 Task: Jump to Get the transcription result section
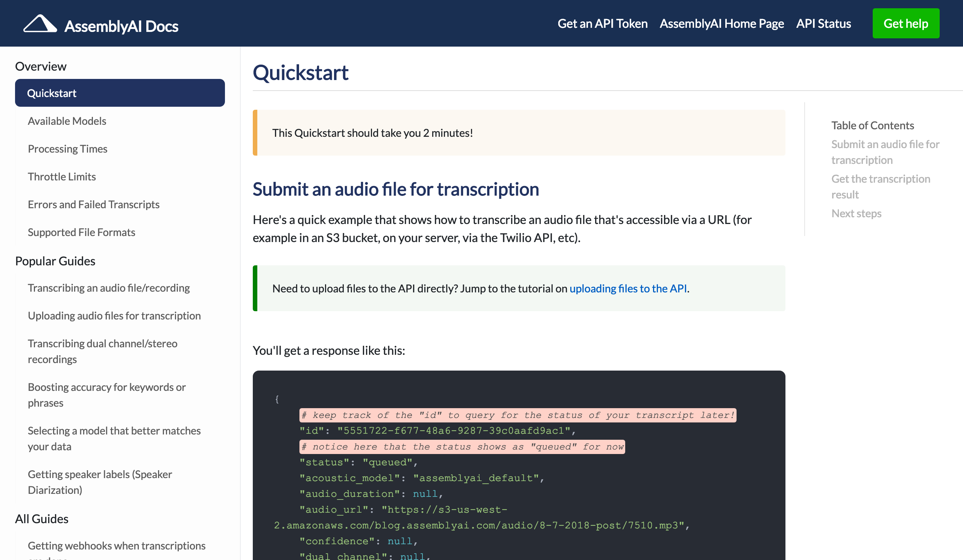click(x=881, y=187)
